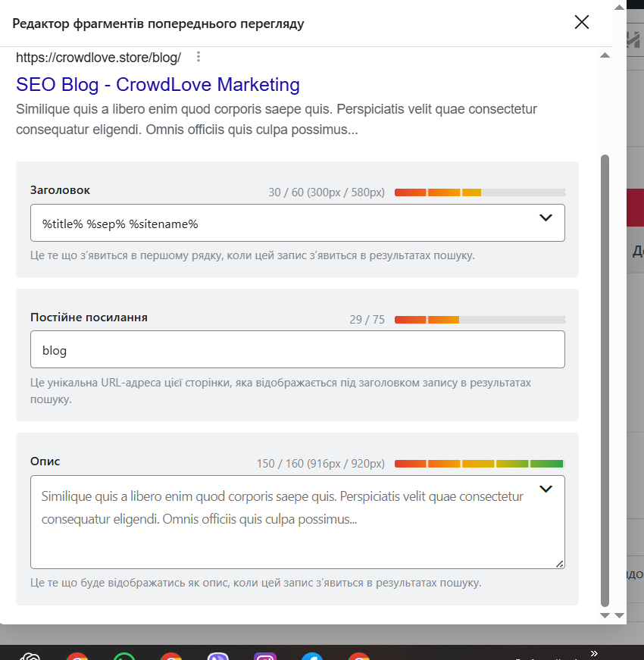Click the inner scrollbar up arrow

[605, 55]
